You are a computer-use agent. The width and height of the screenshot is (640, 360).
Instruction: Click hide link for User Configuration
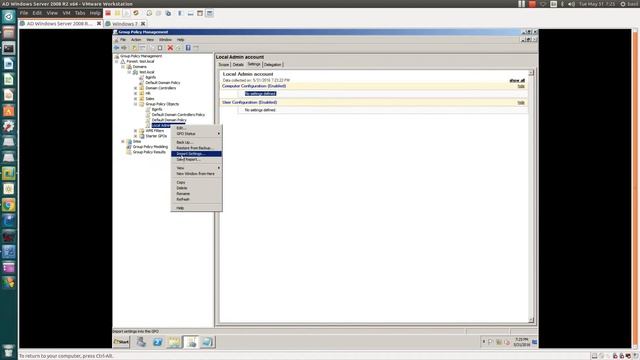pos(521,102)
